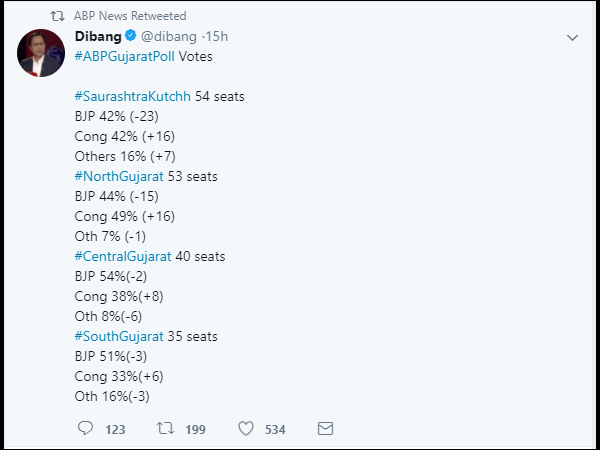Image resolution: width=600 pixels, height=450 pixels.
Task: Retweet using the icon beside 199
Action: point(165,429)
